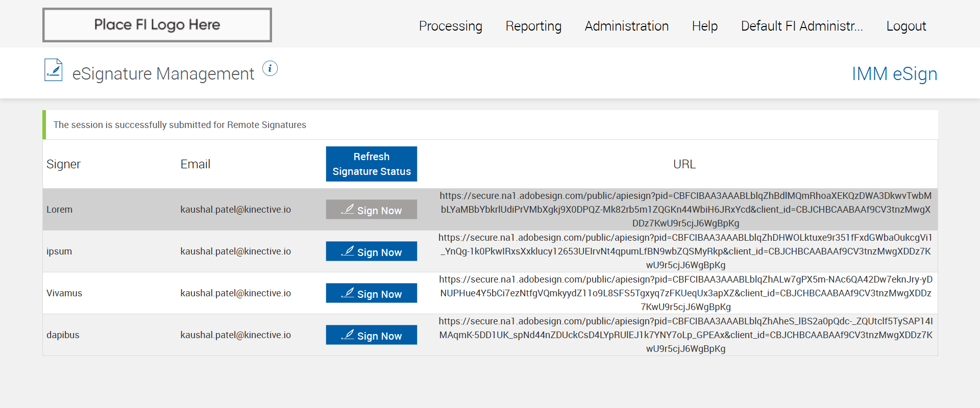Select the Adobe Sign URL for Lorem

click(685, 210)
